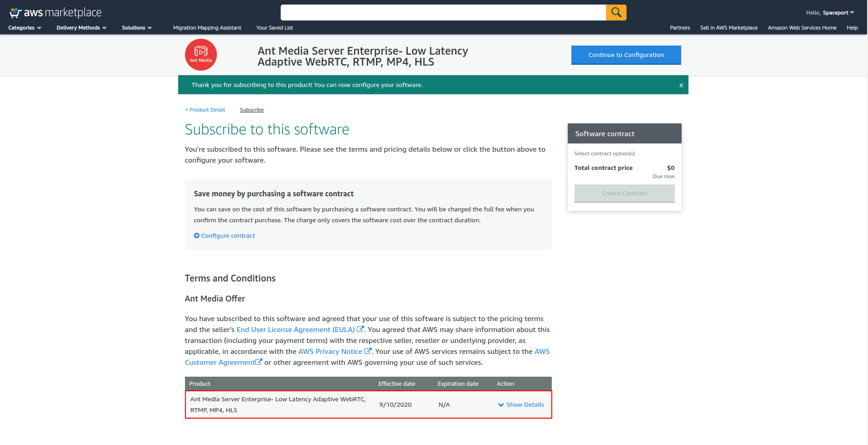Open Migration Mapping Assistant
The height and width of the screenshot is (445, 868).
coord(207,28)
